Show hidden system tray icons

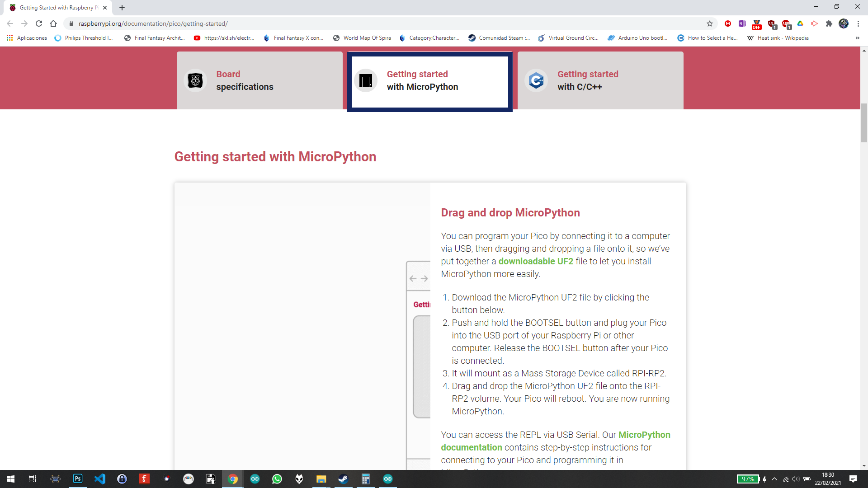[774, 479]
